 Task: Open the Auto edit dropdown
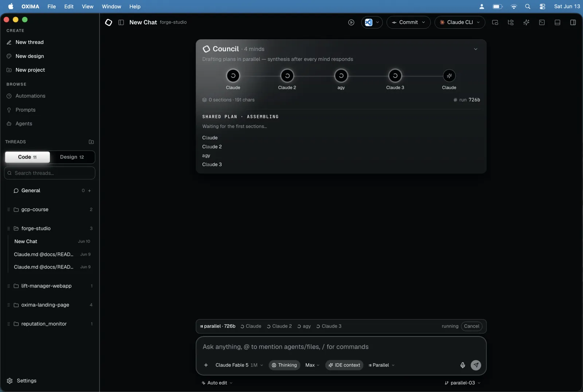tap(217, 383)
